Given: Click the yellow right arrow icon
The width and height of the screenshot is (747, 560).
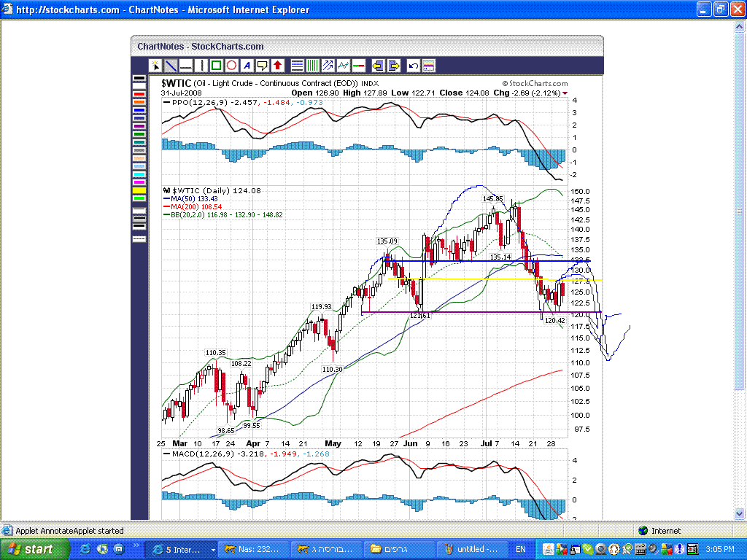Looking at the screenshot, I should click(x=393, y=66).
